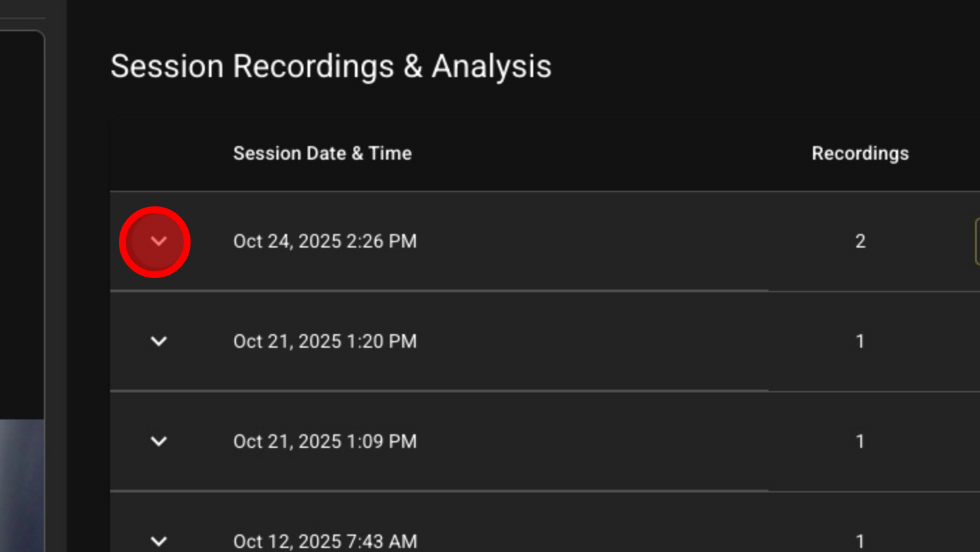Viewport: 980px width, 552px height.
Task: Click recordings count for Oct 21 1:09 PM
Action: click(x=860, y=441)
